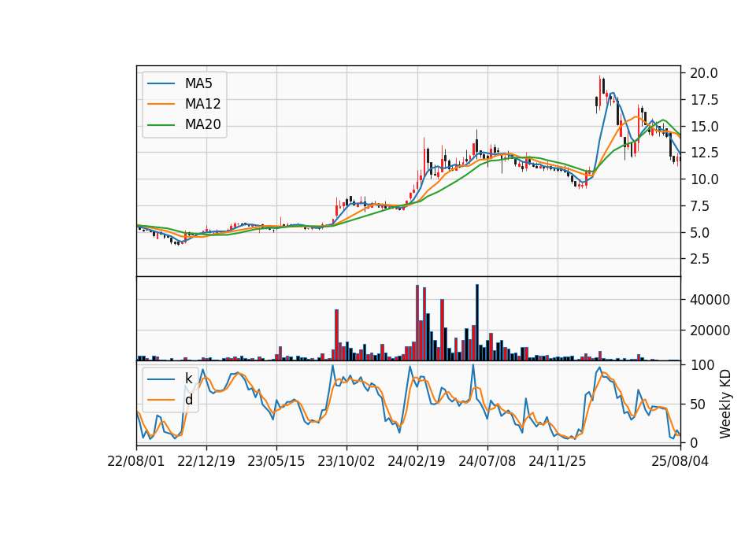Screen dimensions: 756x543
Task: Click the 12.5 price axis label
Action: coord(704,153)
